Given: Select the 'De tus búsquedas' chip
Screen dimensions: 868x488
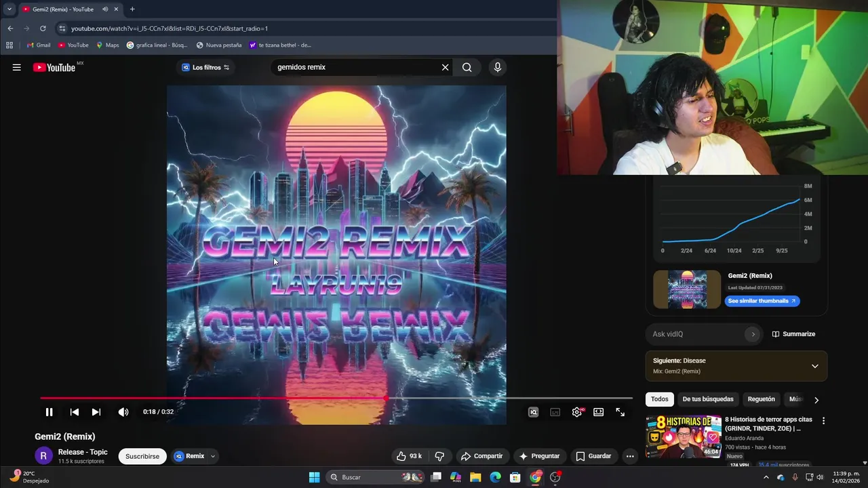Looking at the screenshot, I should tap(708, 399).
